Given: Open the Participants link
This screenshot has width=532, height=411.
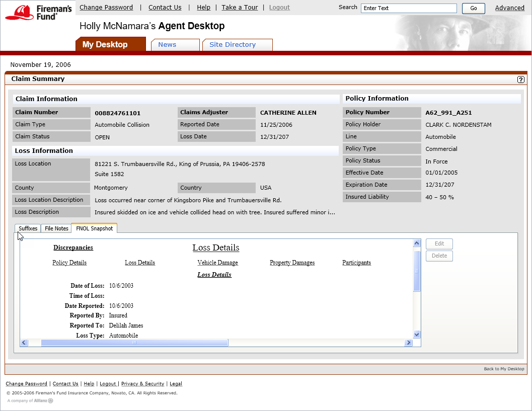Looking at the screenshot, I should tap(356, 263).
